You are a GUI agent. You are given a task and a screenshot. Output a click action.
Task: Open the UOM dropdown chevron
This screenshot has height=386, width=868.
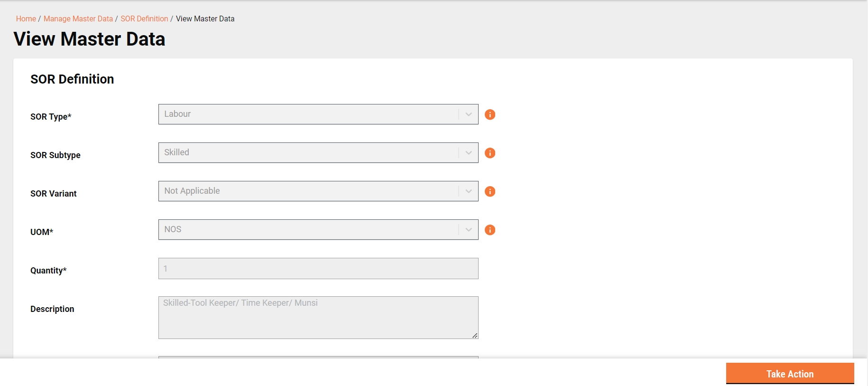coord(469,230)
